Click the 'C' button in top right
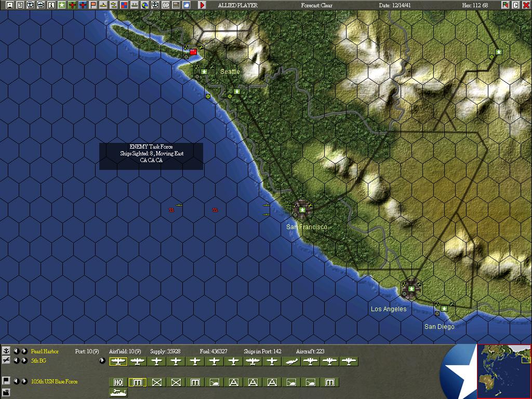 click(515, 5)
